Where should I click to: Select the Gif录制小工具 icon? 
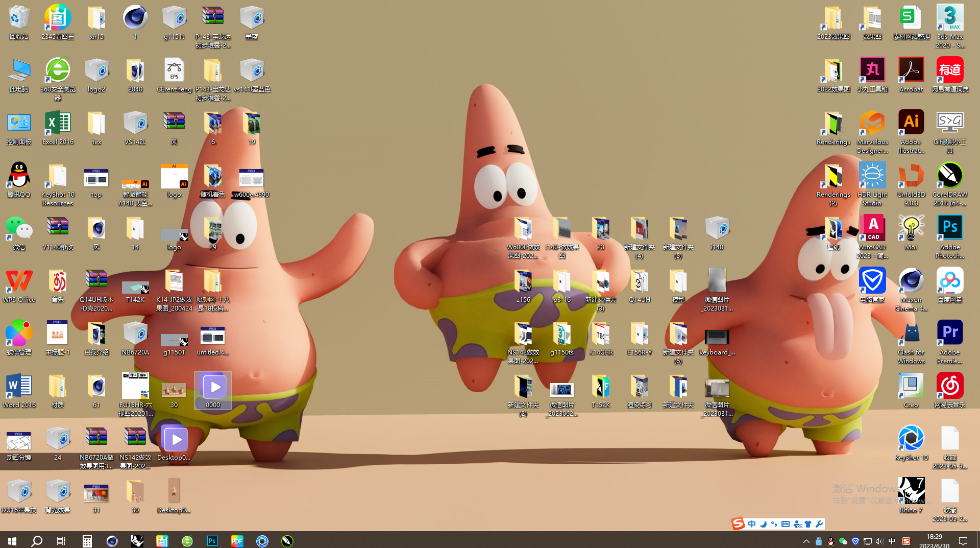pos(950,132)
